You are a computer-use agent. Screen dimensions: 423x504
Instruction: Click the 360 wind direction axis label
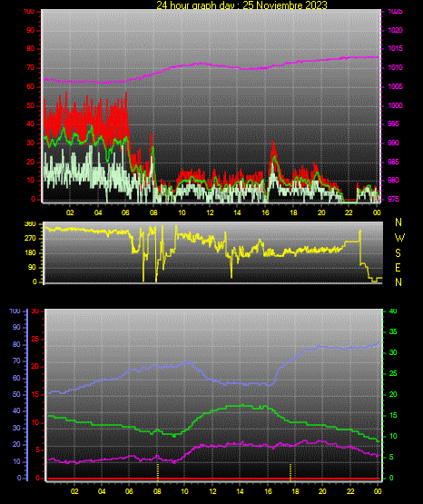click(x=30, y=224)
